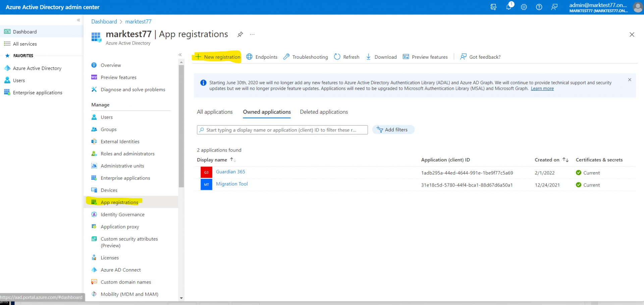This screenshot has height=305, width=644.
Task: Click the application filter search field
Action: pos(282,130)
